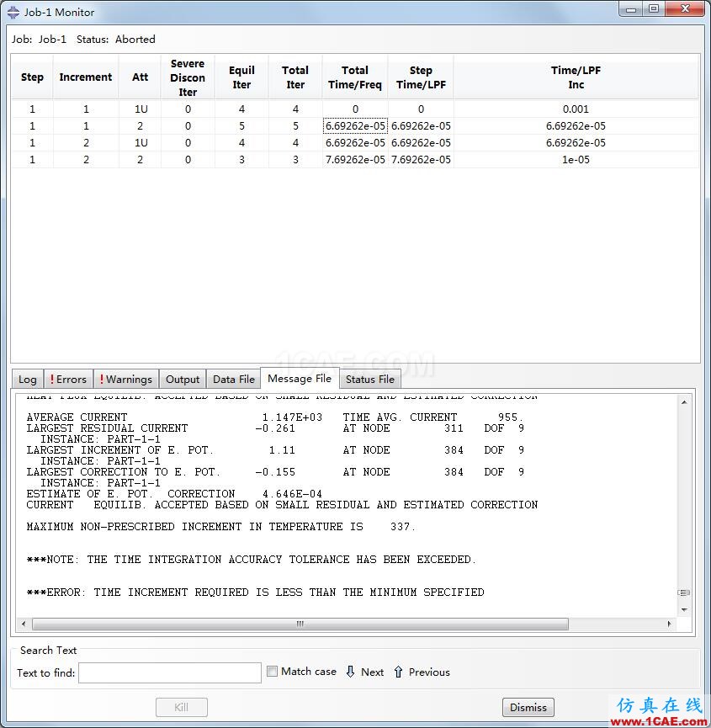
Task: Click the Step column header
Action: (x=32, y=77)
